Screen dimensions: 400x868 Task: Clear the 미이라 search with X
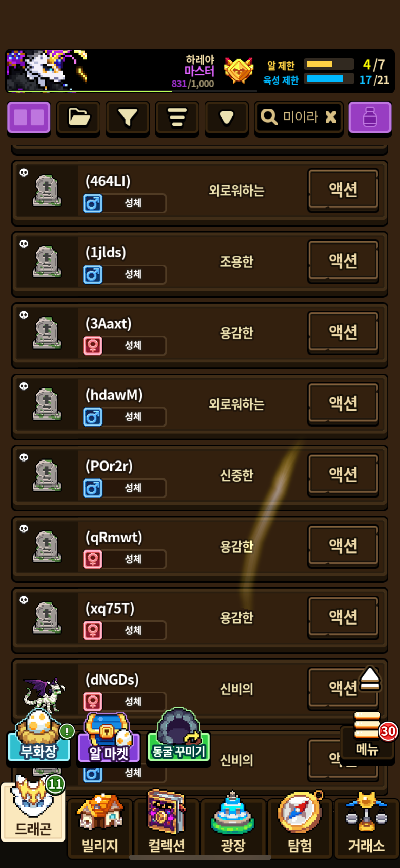(330, 117)
